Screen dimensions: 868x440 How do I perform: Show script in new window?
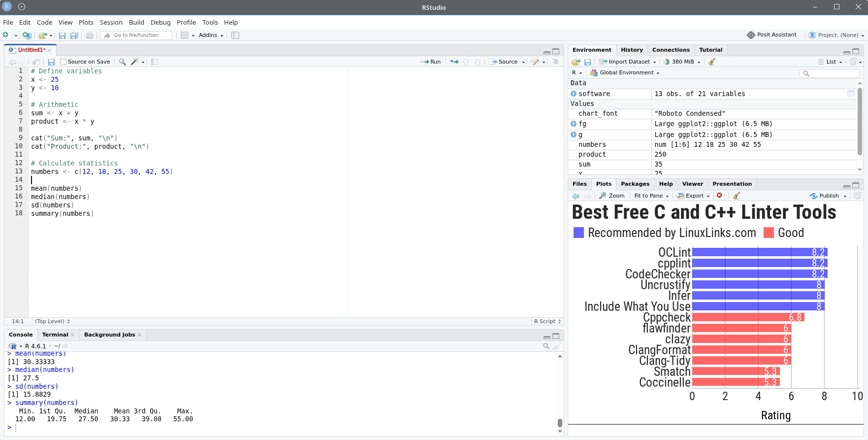point(36,62)
